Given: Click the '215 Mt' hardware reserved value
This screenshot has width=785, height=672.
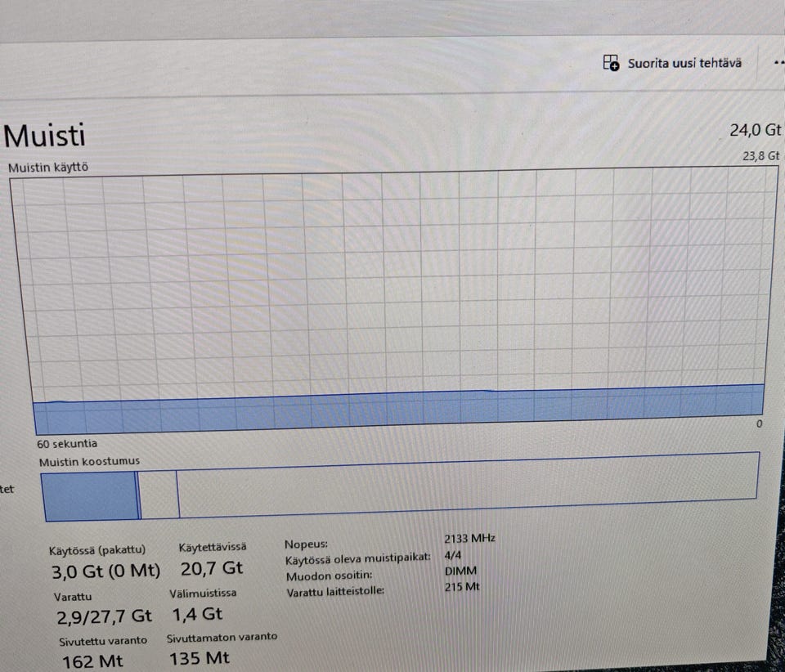Looking at the screenshot, I should (x=461, y=587).
